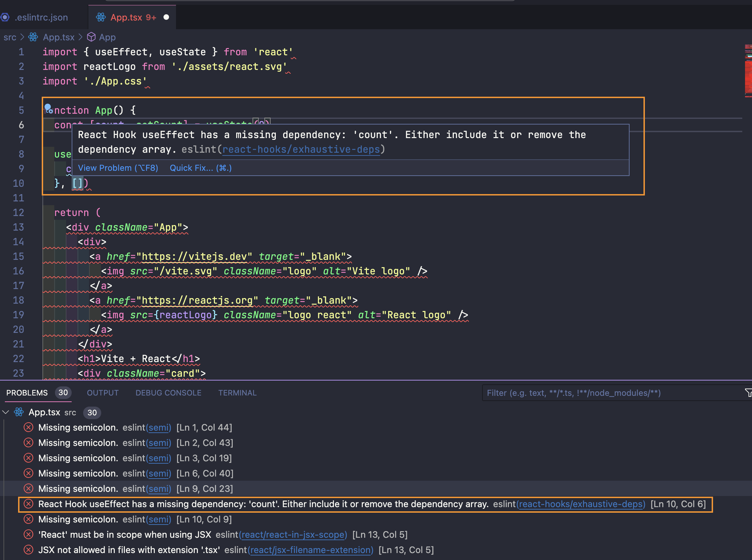Viewport: 752px width, 560px height.
Task: Switch to the TERMINAL panel tab
Action: pos(237,393)
